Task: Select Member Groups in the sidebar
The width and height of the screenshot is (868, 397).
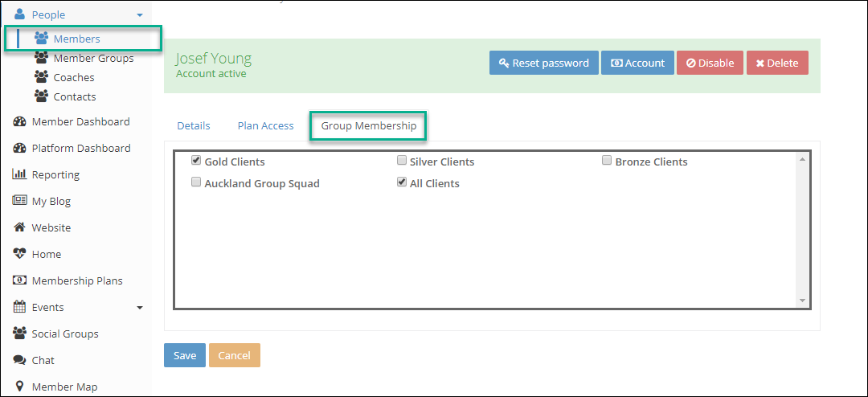Action: 93,58
